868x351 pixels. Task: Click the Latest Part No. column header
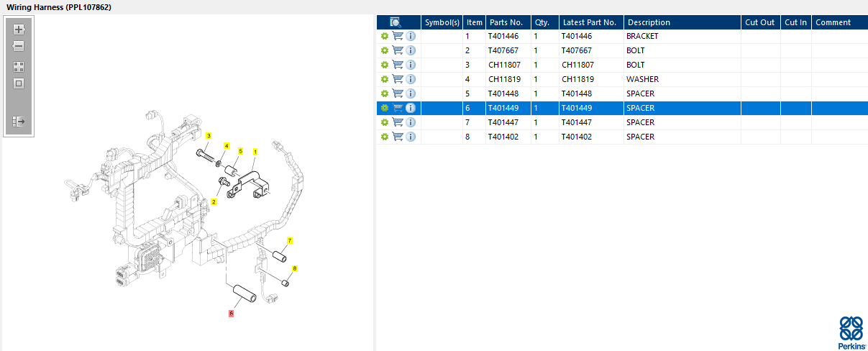(591, 22)
